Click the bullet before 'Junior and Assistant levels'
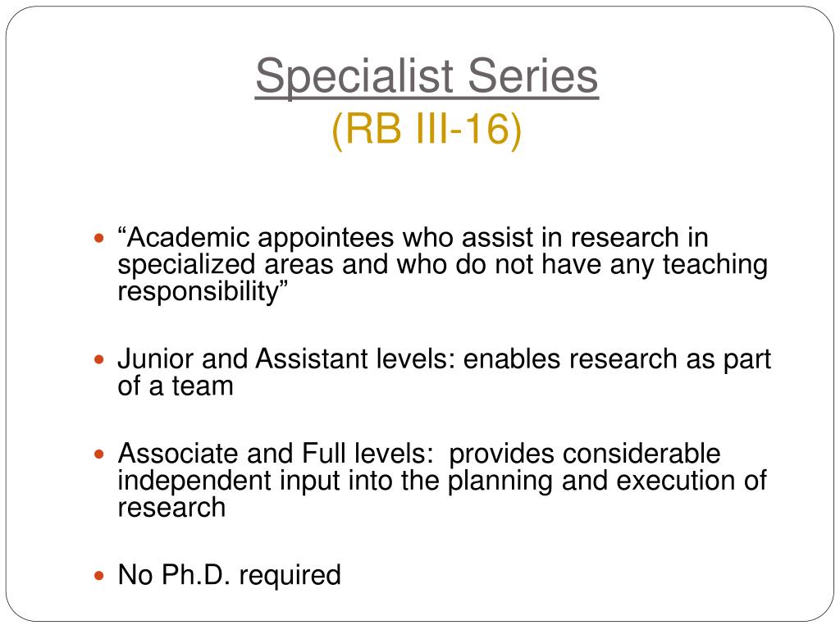Screen dimensions: 840x630 98,359
